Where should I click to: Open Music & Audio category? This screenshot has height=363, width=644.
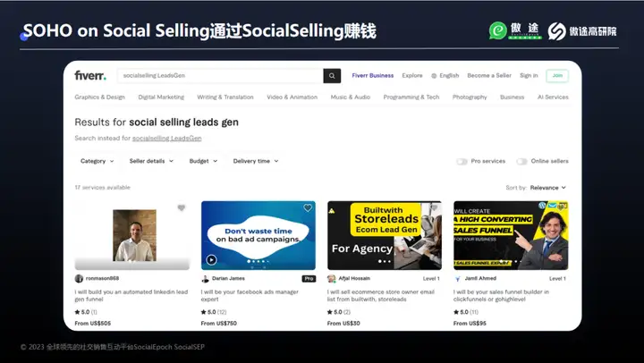351,97
